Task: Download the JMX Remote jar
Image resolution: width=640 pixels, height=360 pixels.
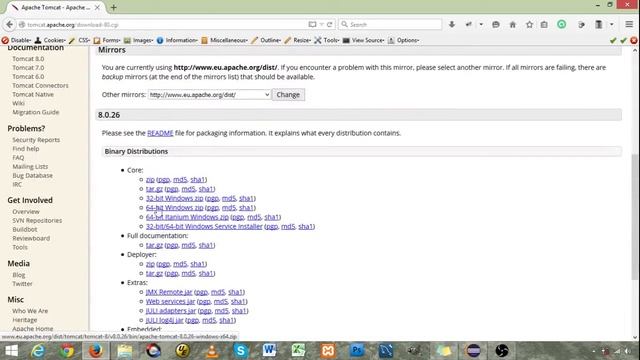Action: (169, 292)
